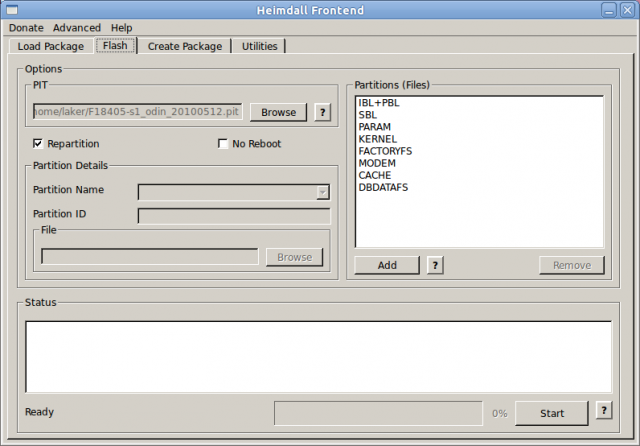Viewport: 640px width, 446px height.
Task: Go to the Utilities tab
Action: click(260, 46)
